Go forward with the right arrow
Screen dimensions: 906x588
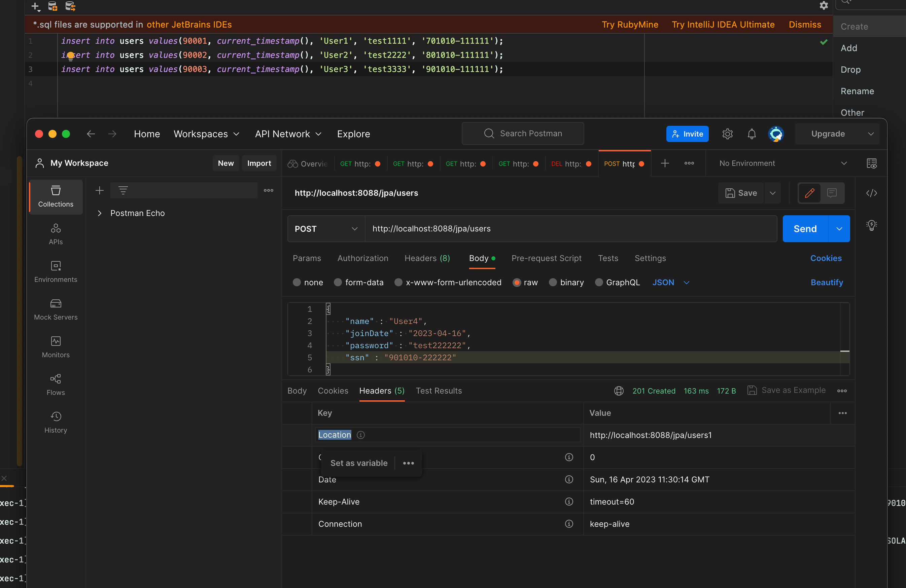coord(112,134)
